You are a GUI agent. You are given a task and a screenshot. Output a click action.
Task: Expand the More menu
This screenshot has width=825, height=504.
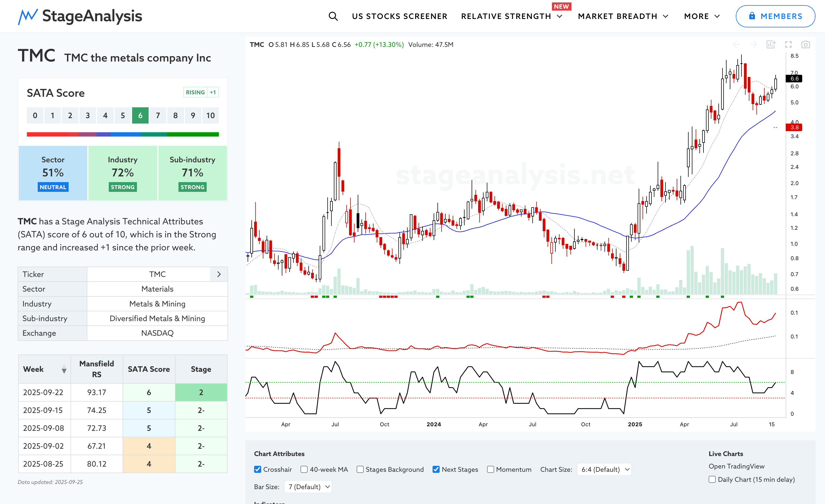[702, 16]
